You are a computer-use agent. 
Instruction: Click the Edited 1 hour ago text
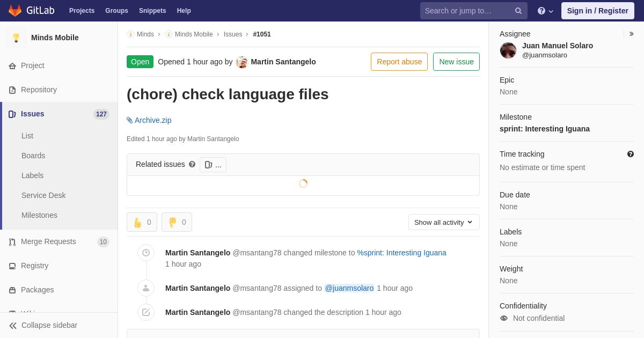pos(183,139)
